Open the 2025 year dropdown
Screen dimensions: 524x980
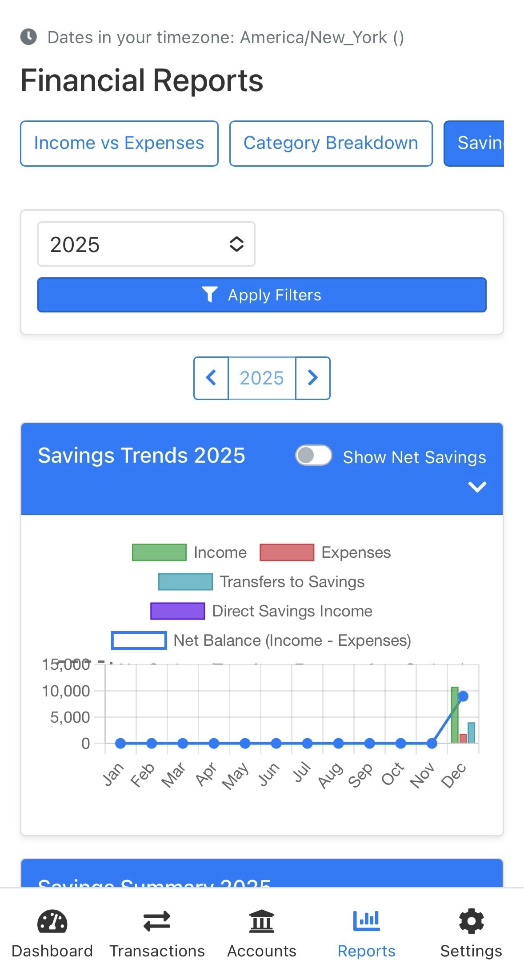click(146, 244)
